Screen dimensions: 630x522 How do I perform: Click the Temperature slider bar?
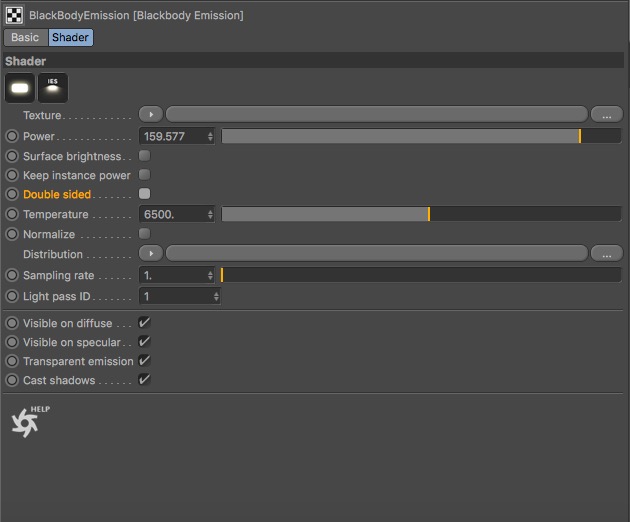(420, 214)
